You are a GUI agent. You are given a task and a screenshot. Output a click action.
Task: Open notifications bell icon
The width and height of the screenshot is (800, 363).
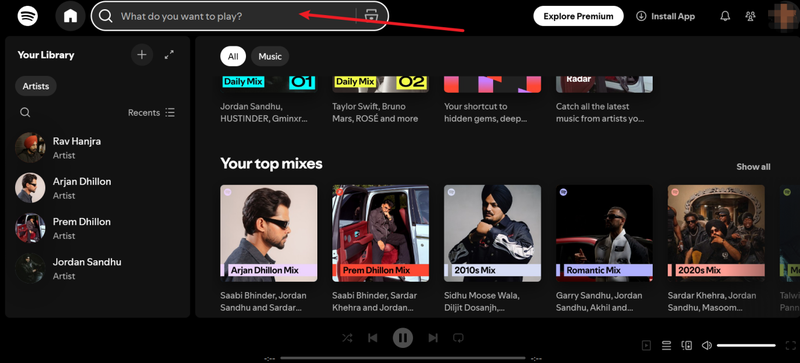click(725, 16)
